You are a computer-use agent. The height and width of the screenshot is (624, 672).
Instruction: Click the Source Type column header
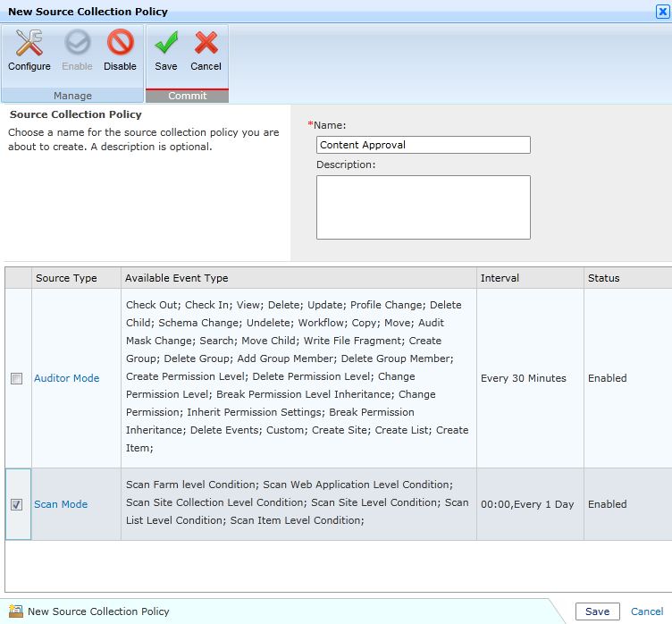66,278
